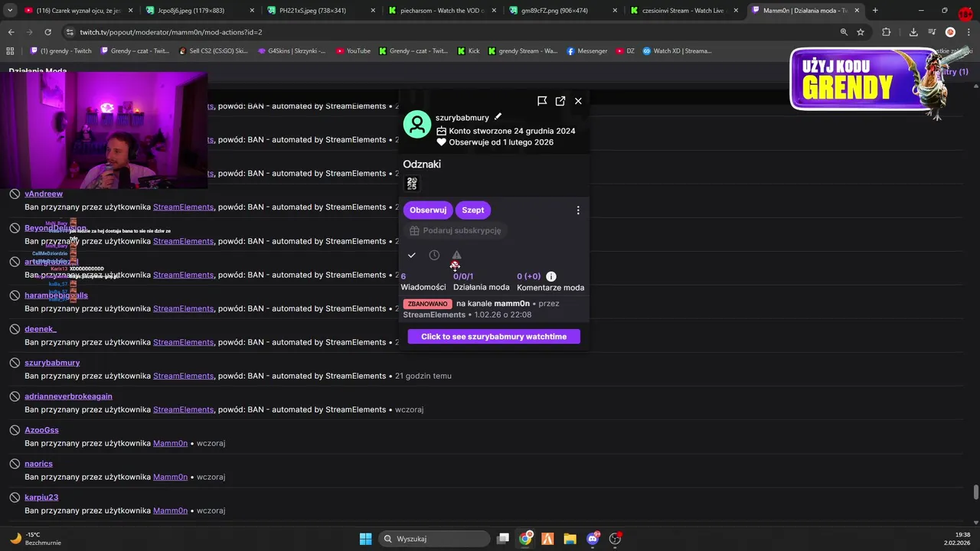Viewport: 980px width, 551px height.
Task: Open deenek_ username link
Action: point(41,329)
